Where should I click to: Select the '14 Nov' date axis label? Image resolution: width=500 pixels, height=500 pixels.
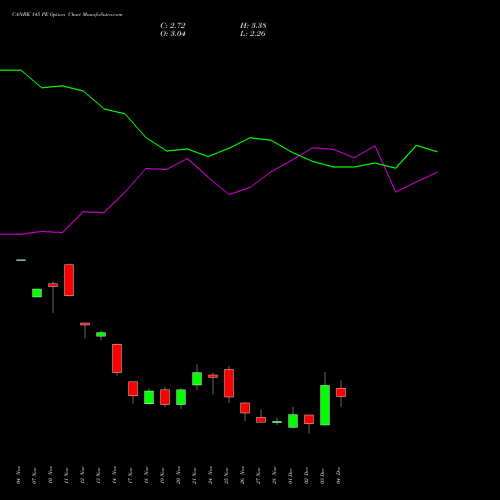114,475
